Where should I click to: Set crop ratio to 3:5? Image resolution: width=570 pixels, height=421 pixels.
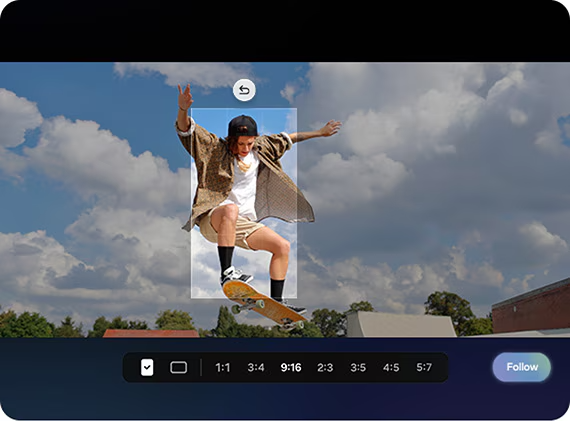pos(358,368)
